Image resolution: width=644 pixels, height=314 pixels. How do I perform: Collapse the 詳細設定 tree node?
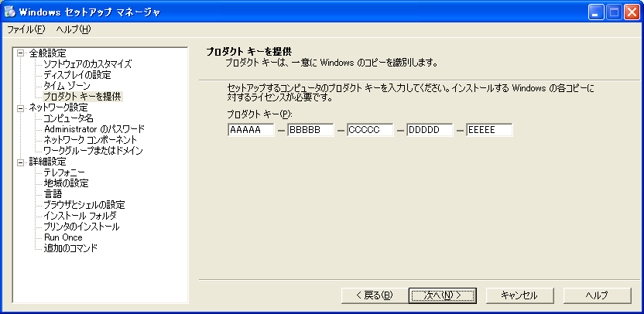21,163
